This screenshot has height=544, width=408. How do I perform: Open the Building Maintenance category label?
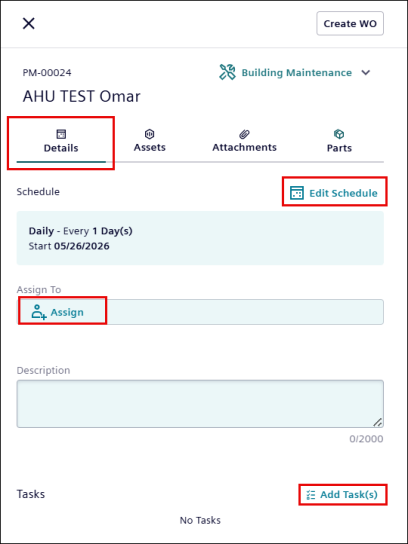point(297,73)
